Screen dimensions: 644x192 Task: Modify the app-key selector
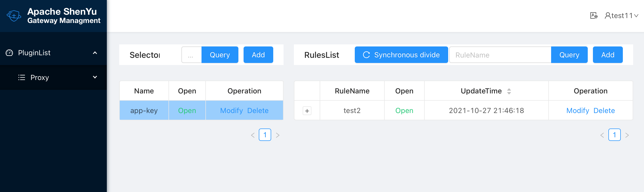tap(231, 110)
